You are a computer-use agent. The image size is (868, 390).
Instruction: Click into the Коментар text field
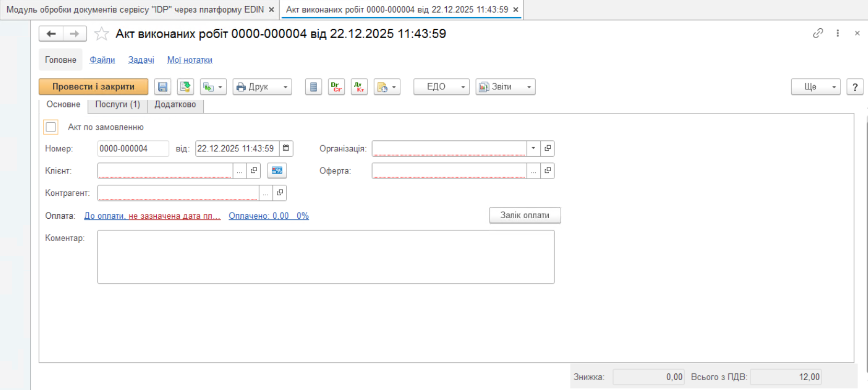click(326, 257)
